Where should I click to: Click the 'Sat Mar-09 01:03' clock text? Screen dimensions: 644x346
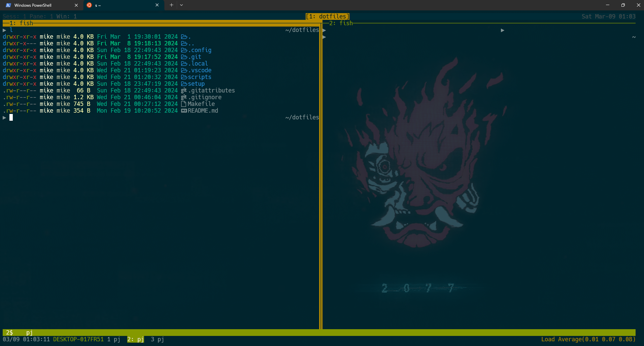pos(609,16)
